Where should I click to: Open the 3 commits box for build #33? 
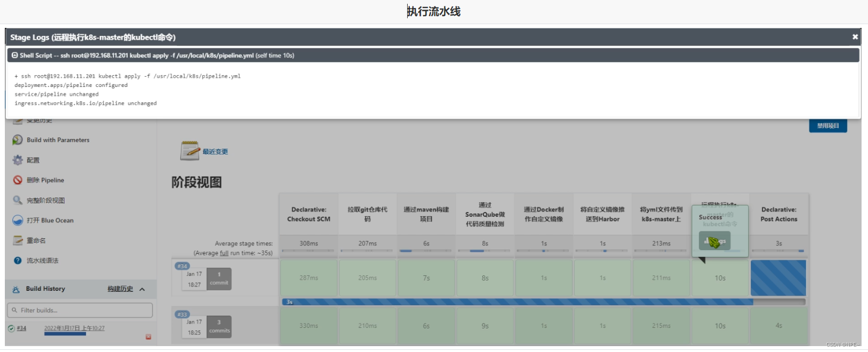click(219, 326)
